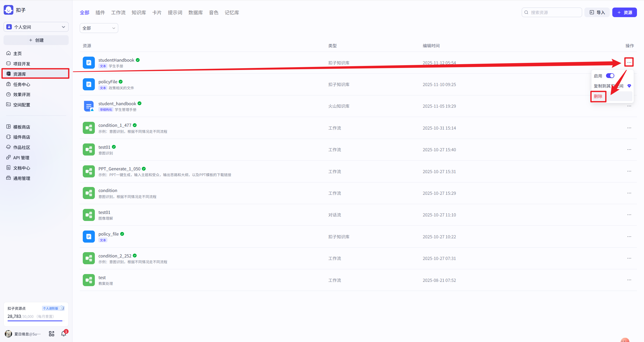The image size is (644, 342).
Task: Open more options for test01 workflow row
Action: (x=629, y=150)
